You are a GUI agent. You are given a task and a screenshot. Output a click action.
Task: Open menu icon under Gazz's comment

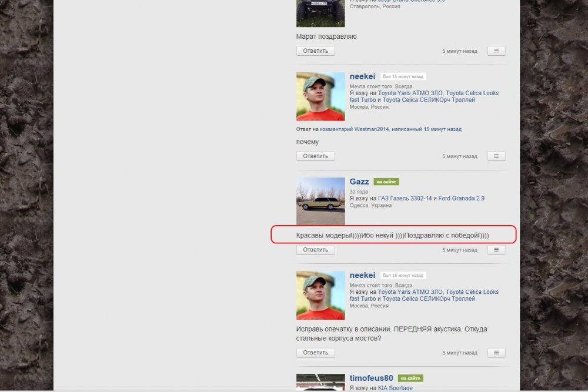click(x=496, y=250)
